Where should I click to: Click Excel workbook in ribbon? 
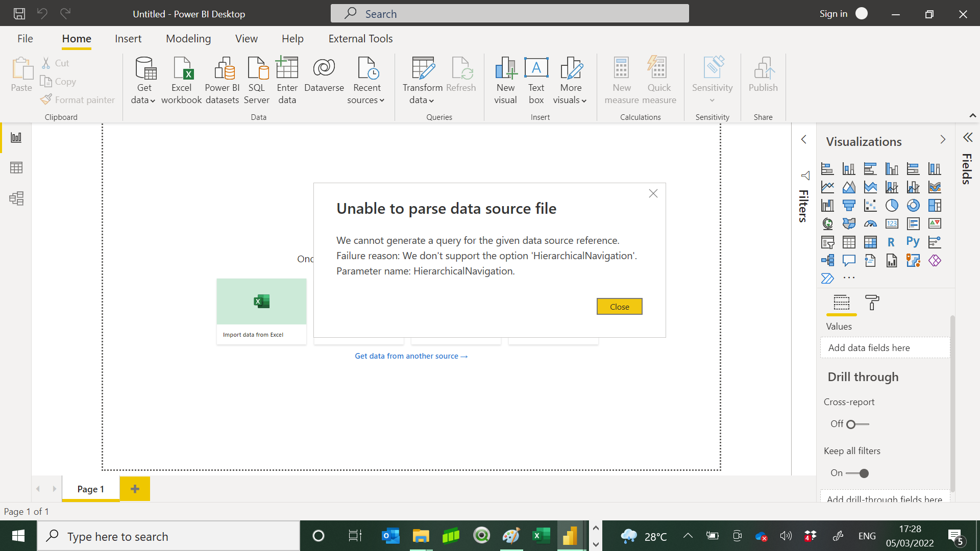pos(181,81)
